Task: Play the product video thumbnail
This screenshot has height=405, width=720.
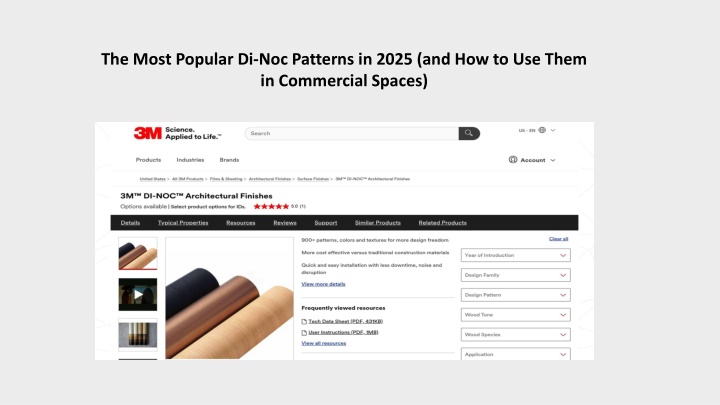Action: click(138, 294)
